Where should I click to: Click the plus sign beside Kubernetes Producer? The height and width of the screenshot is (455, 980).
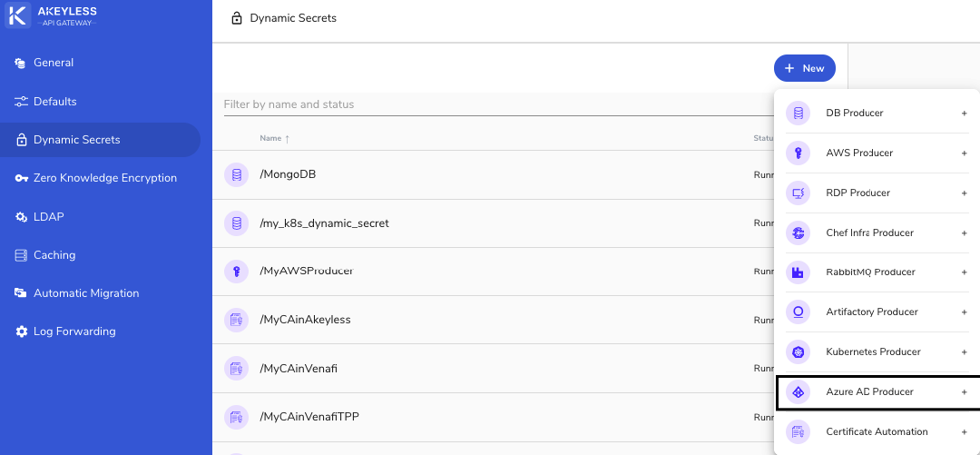tap(965, 352)
